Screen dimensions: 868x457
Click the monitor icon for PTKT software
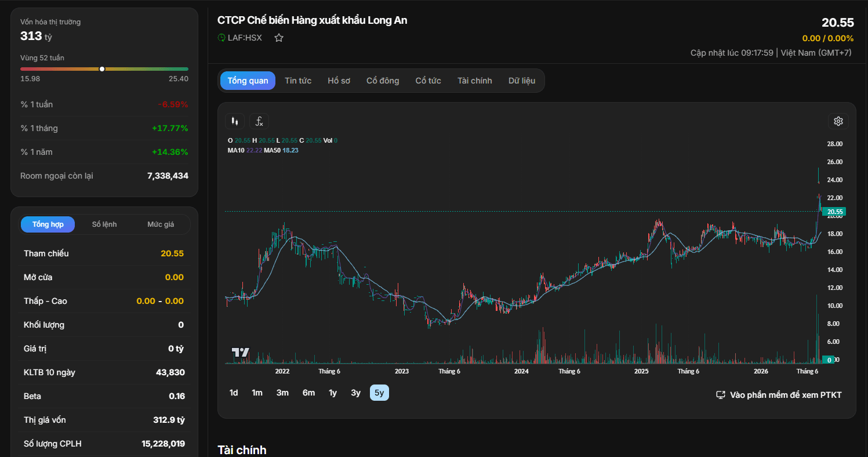coord(721,395)
